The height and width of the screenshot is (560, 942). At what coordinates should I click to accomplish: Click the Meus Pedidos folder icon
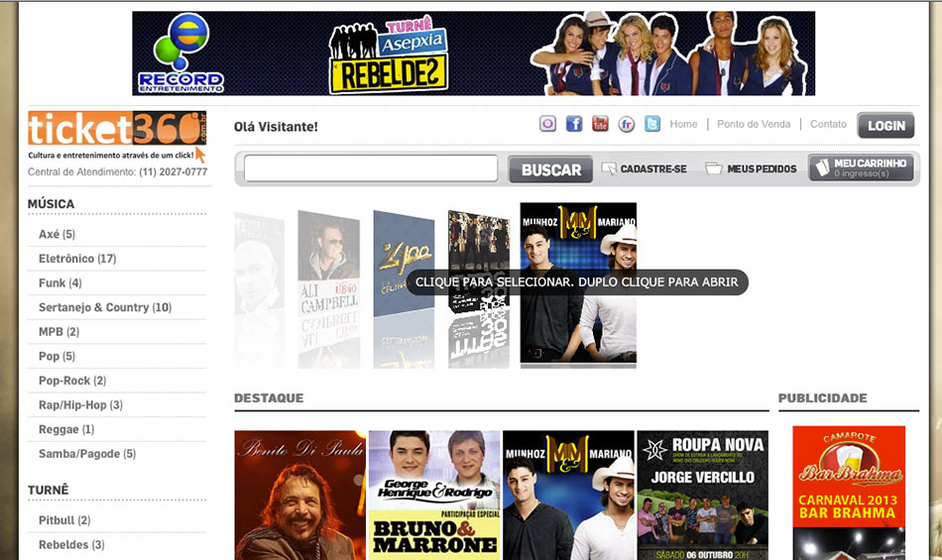point(714,168)
